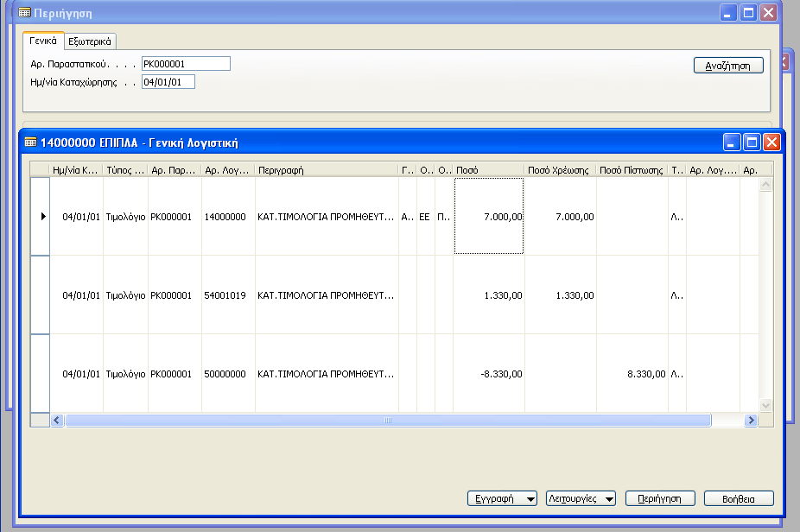Viewport: 800px width, 532px height.
Task: Close the ΕΠΙΠΛΑ Γενική Λογιστική window
Action: click(x=771, y=142)
